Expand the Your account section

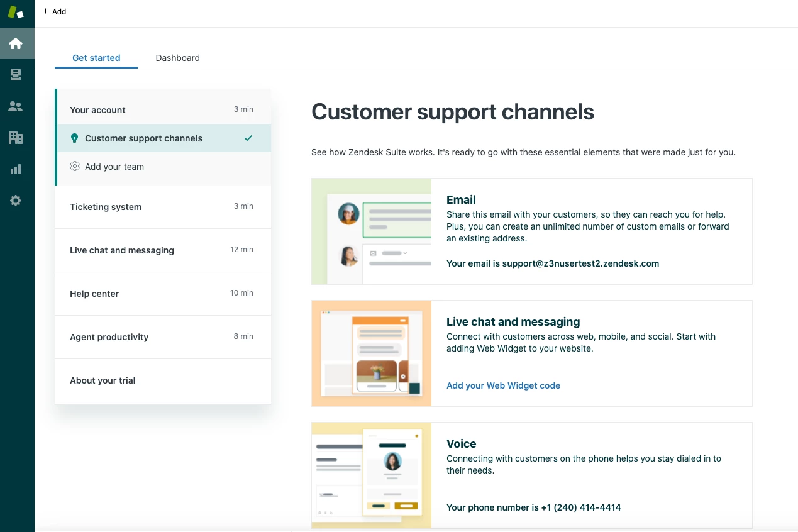(x=164, y=109)
